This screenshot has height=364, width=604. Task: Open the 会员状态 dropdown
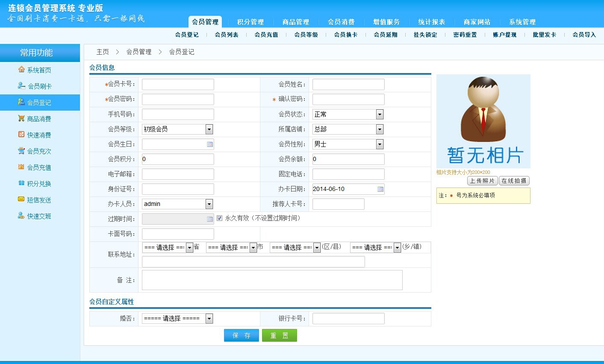[x=380, y=114]
